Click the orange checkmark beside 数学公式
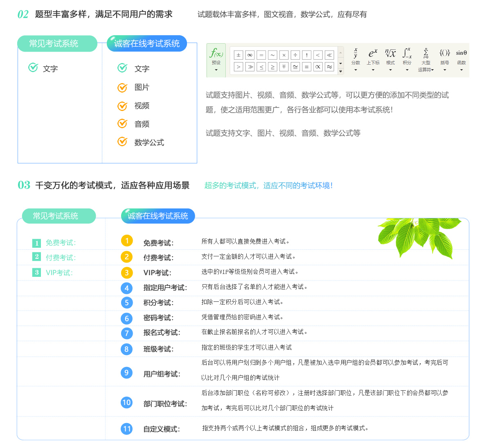Screen dimensions: 491x448 click(x=122, y=142)
